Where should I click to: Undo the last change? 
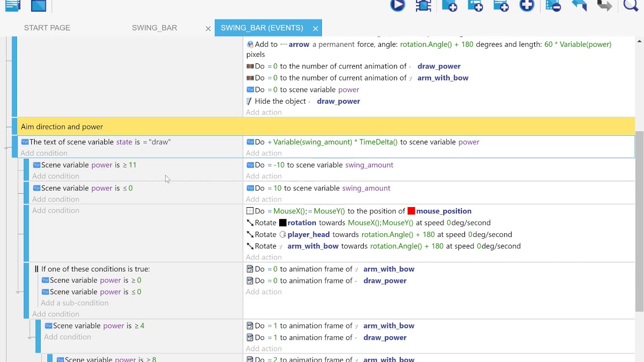579,6
